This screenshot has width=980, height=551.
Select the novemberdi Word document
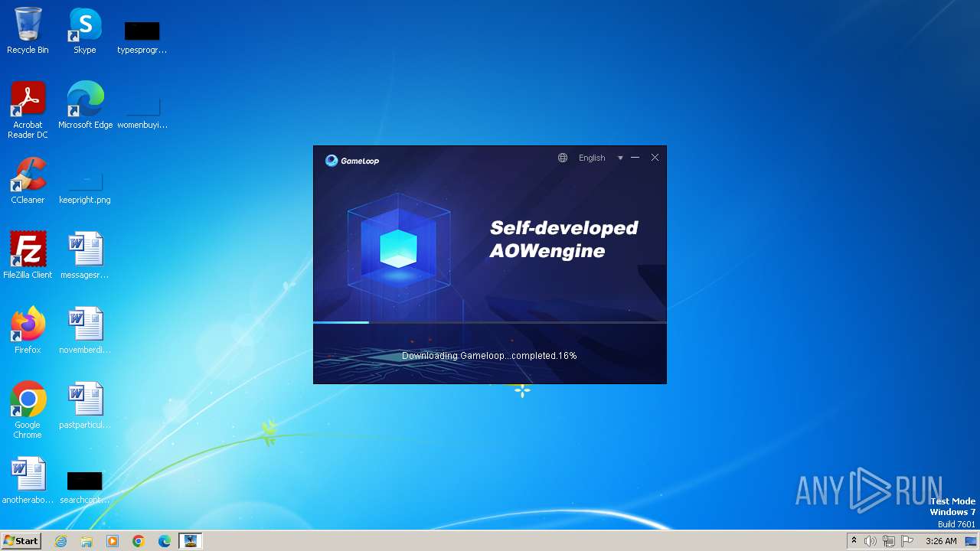coord(85,330)
